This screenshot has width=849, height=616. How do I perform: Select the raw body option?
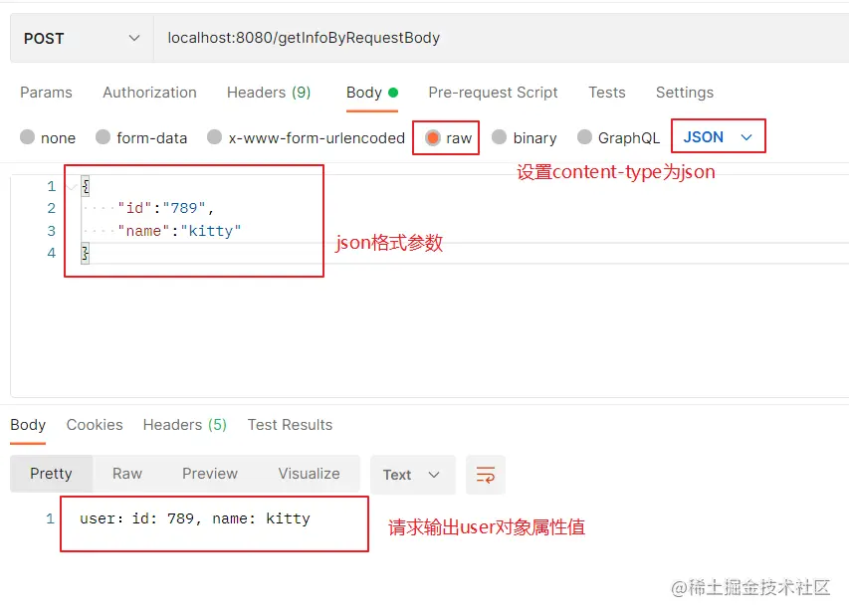click(448, 138)
